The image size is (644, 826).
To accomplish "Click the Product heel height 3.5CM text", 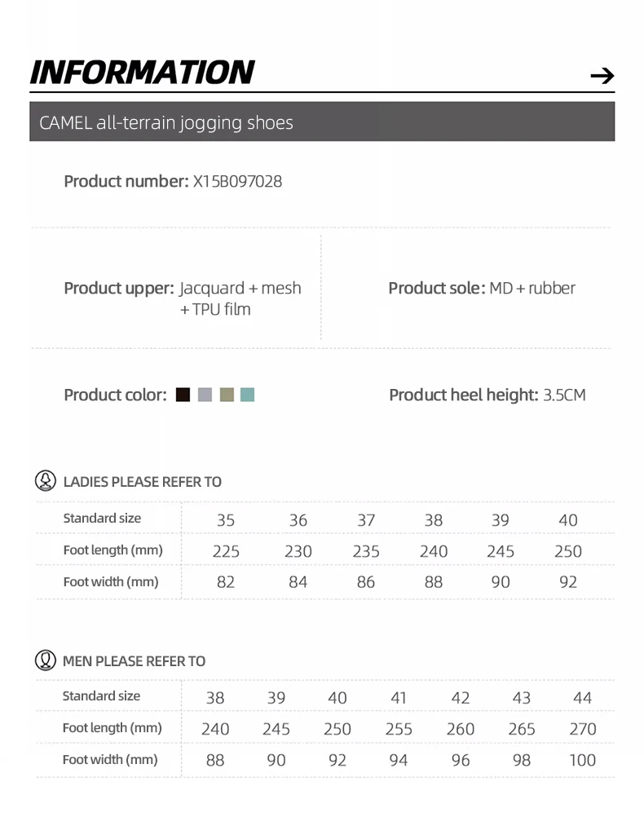I will (x=487, y=395).
